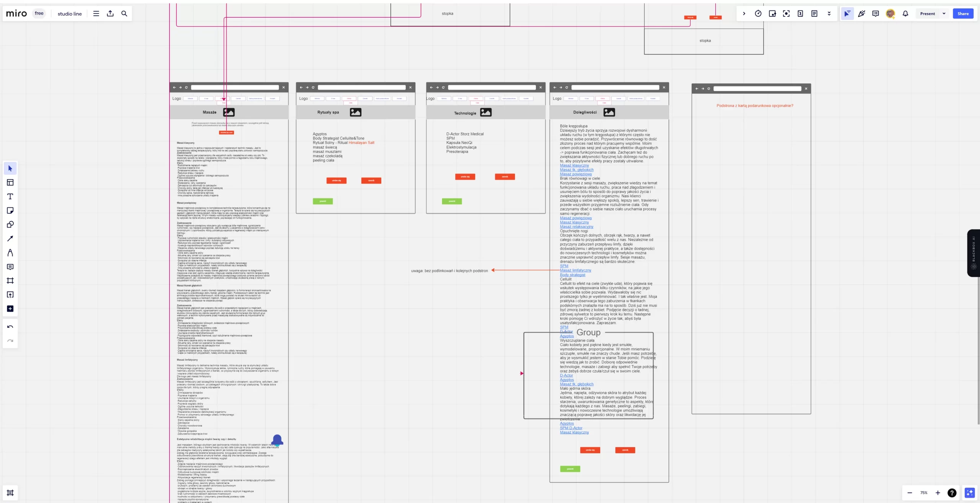
Task: Toggle collaborator cursors visibility
Action: coord(847,13)
